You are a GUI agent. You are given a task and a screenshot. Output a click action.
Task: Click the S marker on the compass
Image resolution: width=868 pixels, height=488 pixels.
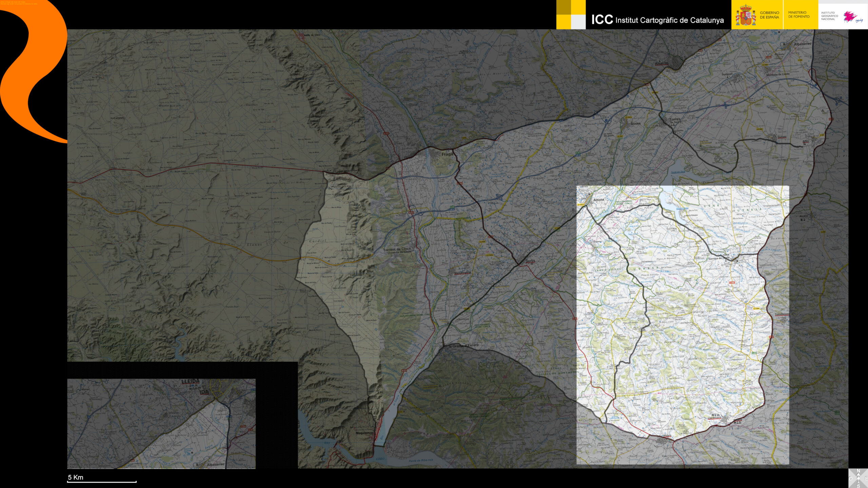pos(859,486)
